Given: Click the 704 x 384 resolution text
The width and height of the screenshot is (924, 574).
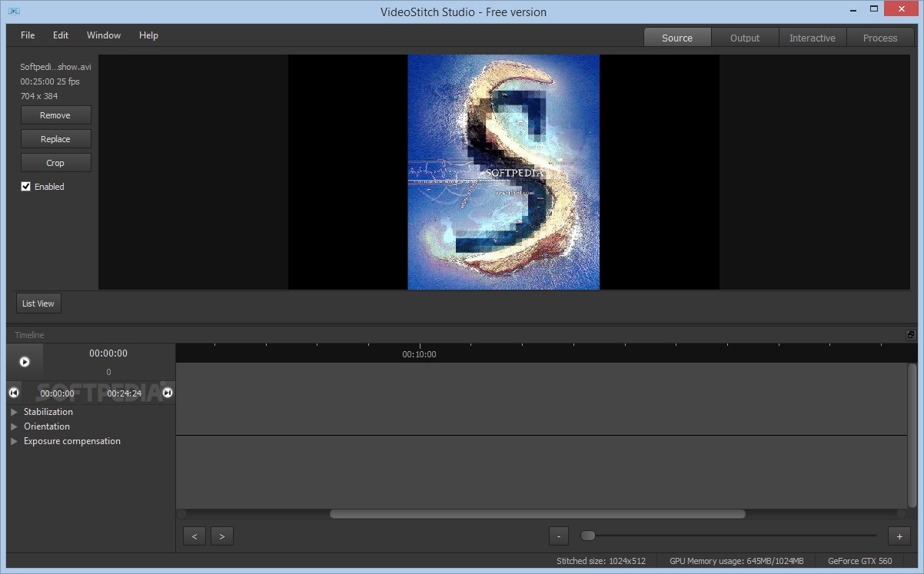Looking at the screenshot, I should pos(39,96).
